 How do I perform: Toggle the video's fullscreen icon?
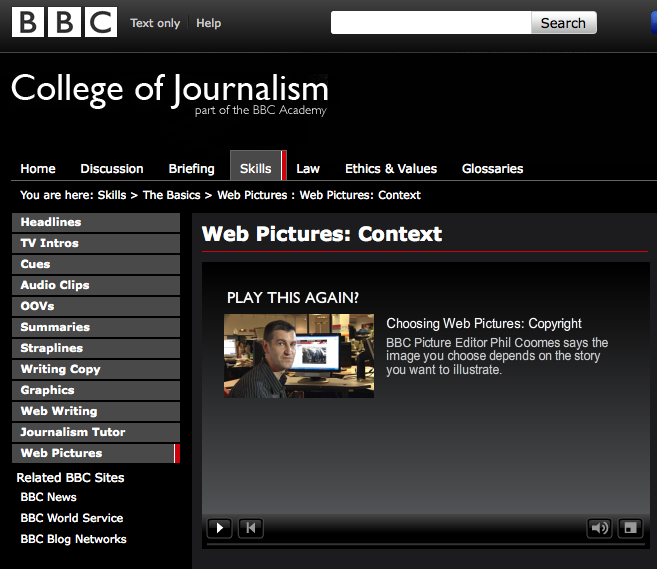(631, 528)
